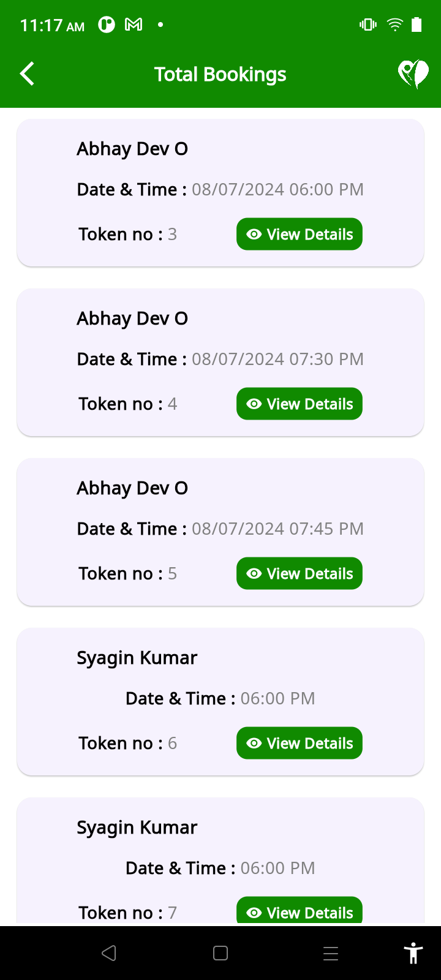The image size is (441, 980).
Task: Open the accessibility shortcut icon
Action: click(413, 953)
